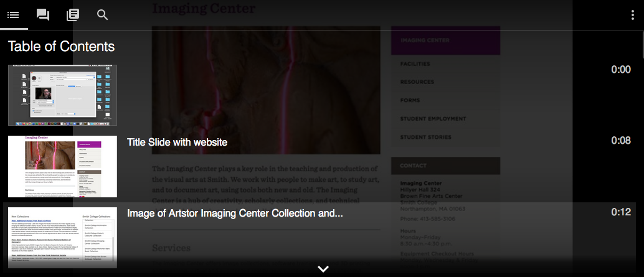644x277 pixels.
Task: Jump to 'Title Slide with website' entry
Action: click(177, 143)
